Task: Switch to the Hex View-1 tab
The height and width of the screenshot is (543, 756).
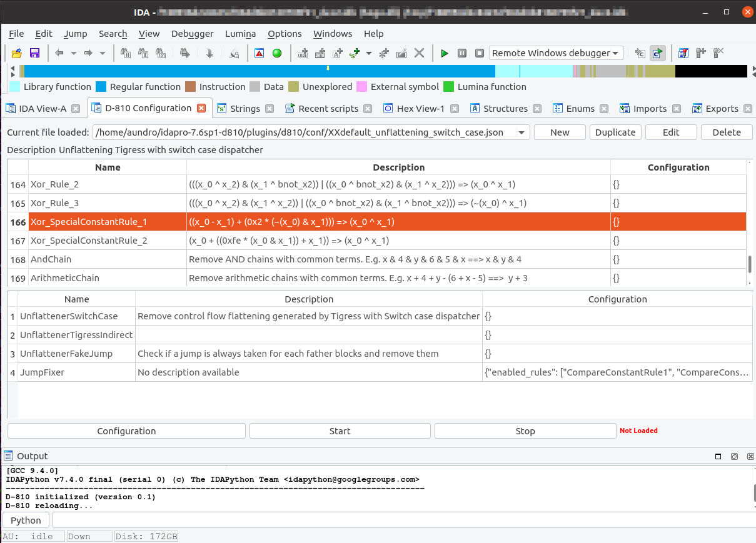Action: [420, 109]
